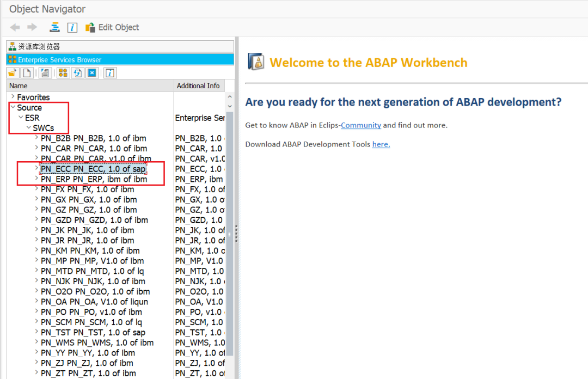Expand the PN_ECC 1.0 of sap node
Screen dimensions: 588x379
[x=36, y=168]
